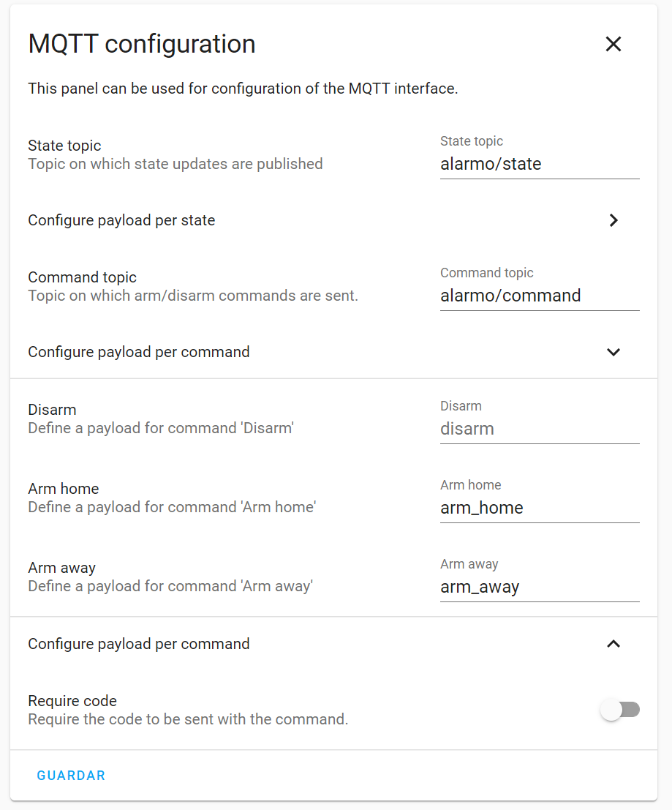Click the arm_home text to edit it
This screenshot has width=672, height=810.
coord(481,508)
